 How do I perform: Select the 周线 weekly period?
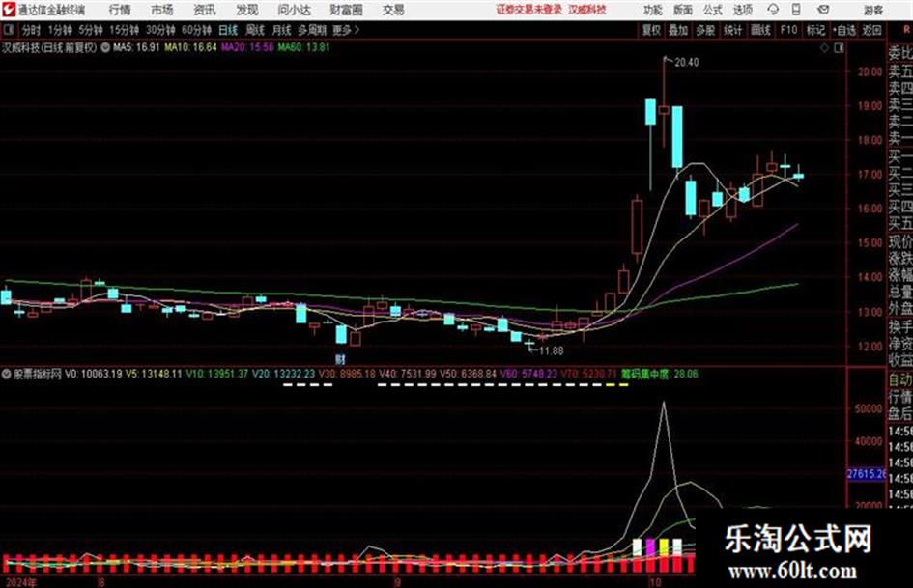coord(255,30)
